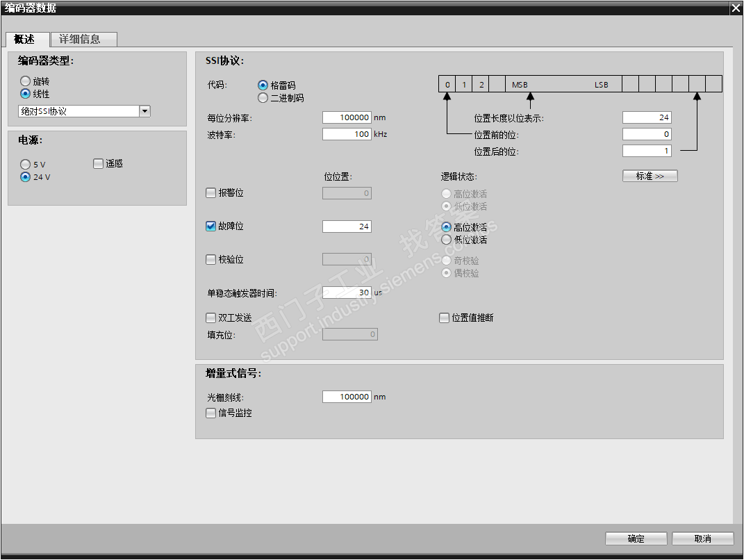The width and height of the screenshot is (744, 560).
Task: Click the 波特率 kHz input field
Action: coord(347,134)
